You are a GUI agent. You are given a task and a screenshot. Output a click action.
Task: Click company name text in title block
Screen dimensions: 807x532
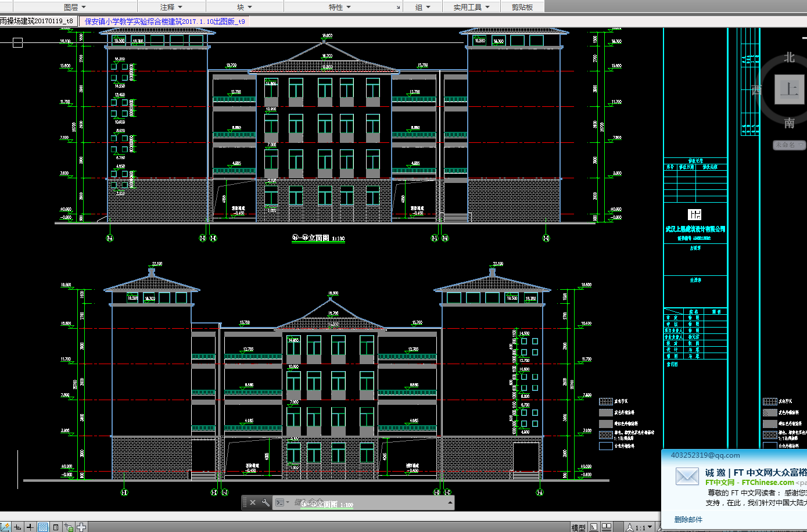695,229
